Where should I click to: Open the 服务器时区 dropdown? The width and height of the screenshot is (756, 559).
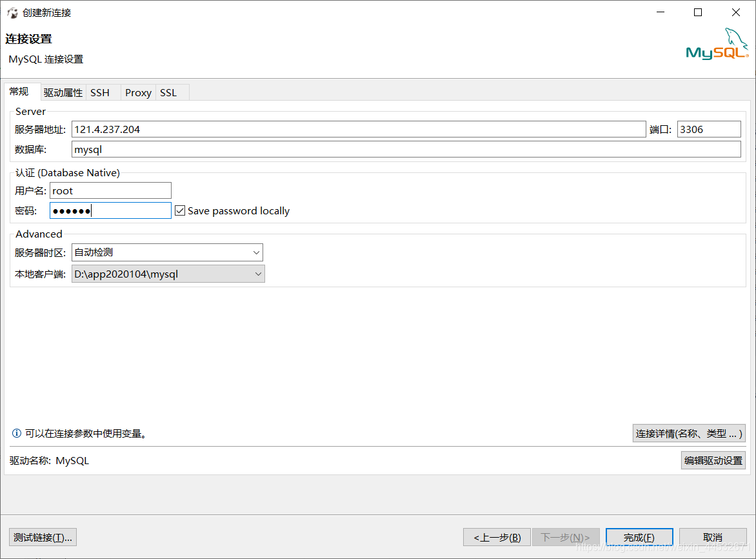tap(167, 252)
